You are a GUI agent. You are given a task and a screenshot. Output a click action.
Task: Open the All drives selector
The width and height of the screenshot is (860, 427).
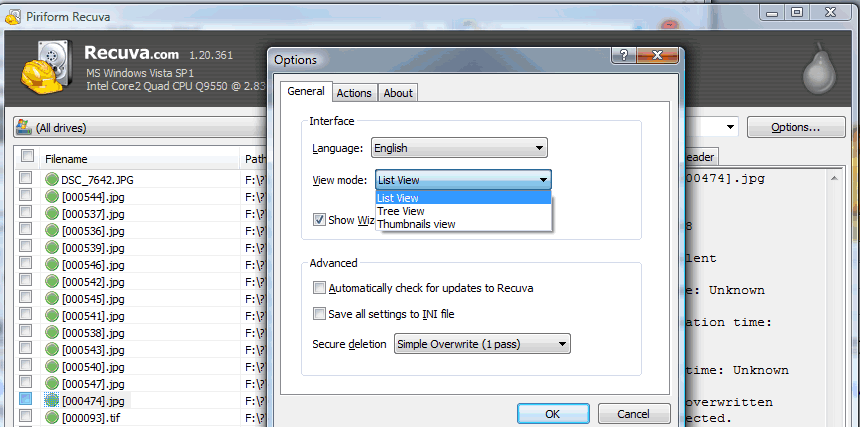pos(140,127)
